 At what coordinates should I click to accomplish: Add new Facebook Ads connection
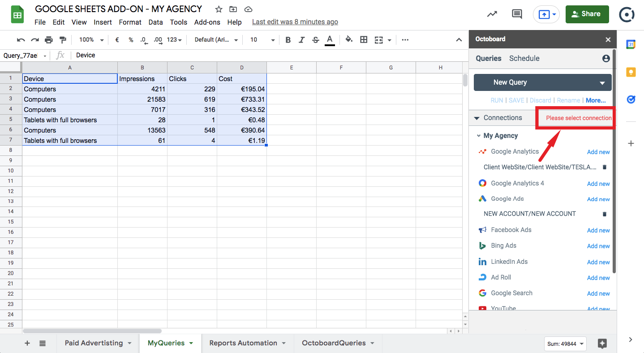pyautogui.click(x=598, y=230)
